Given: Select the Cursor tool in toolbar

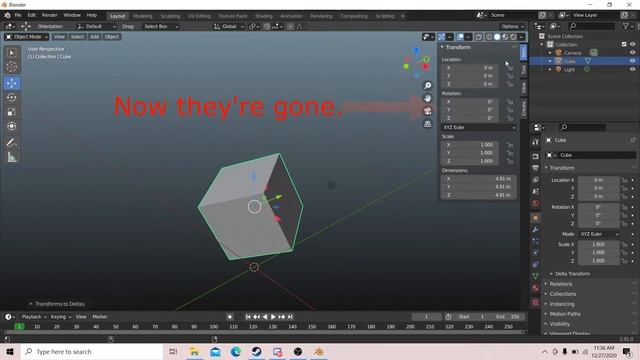Looking at the screenshot, I should pos(11,67).
